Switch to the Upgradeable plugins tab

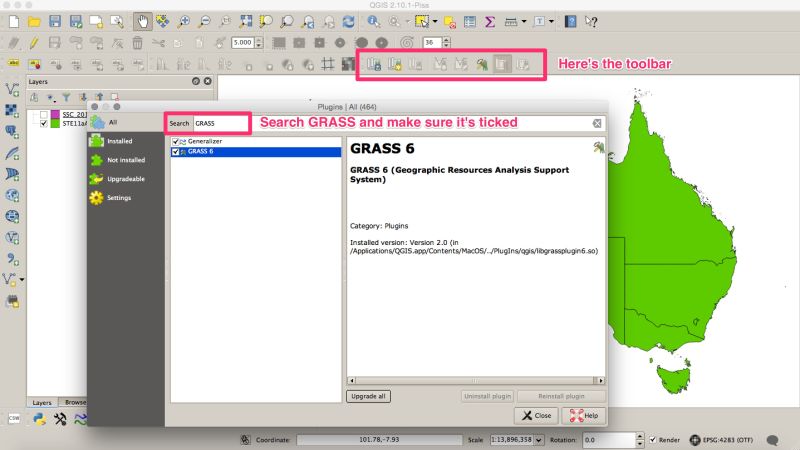click(126, 179)
